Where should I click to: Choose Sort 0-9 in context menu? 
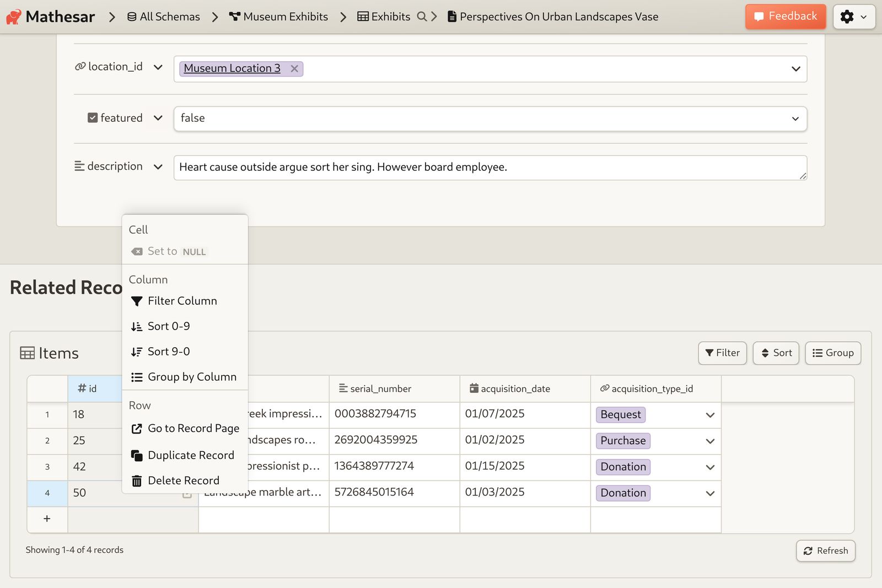185,326
